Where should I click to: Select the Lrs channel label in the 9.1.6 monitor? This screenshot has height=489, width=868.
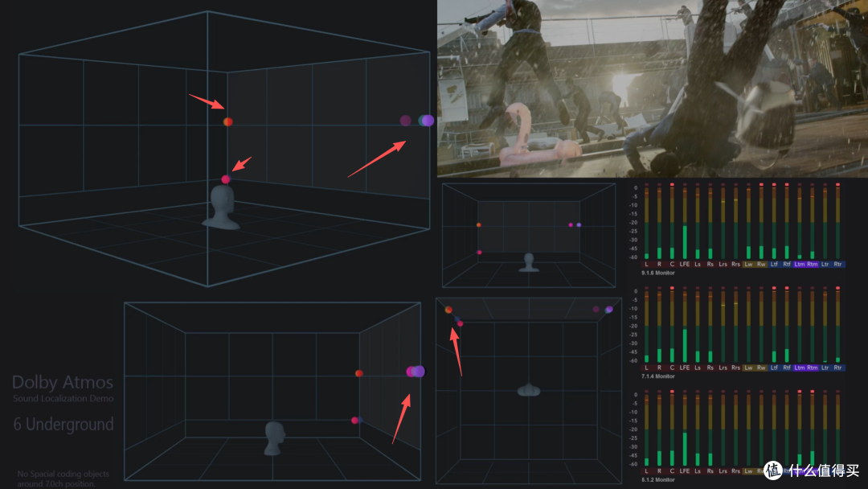[723, 264]
